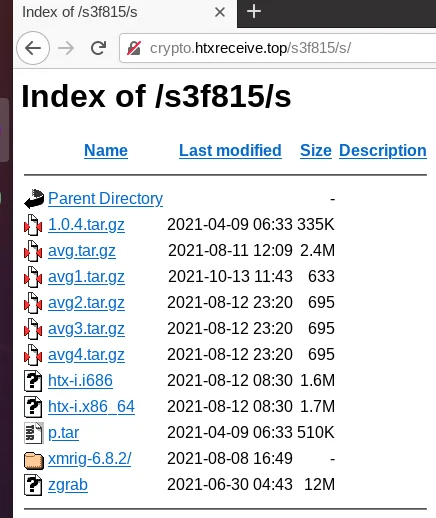Click the URL address bar

pos(278,48)
